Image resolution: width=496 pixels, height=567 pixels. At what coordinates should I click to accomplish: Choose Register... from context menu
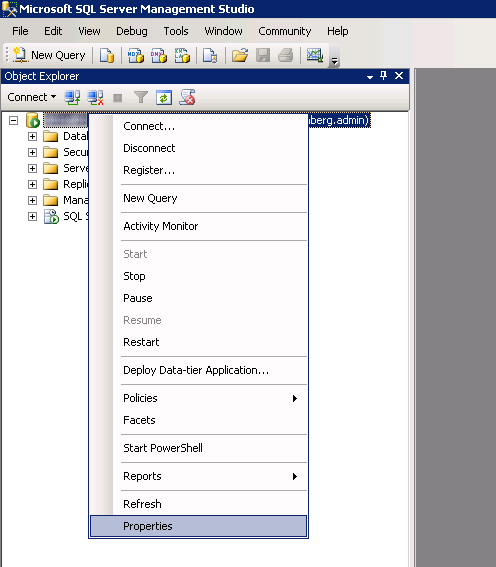(x=198, y=170)
